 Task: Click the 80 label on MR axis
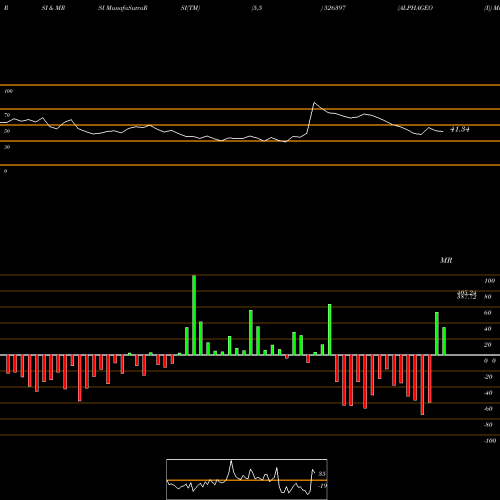(488, 297)
